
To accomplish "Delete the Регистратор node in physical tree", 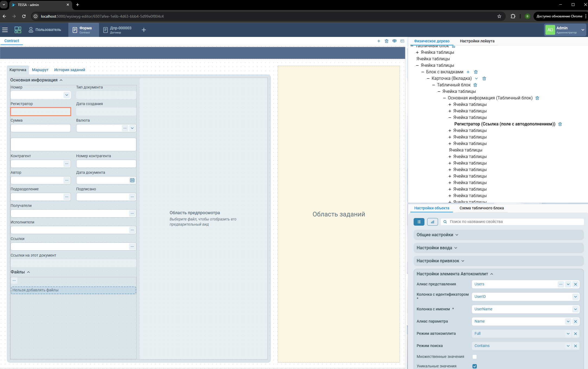I will tap(560, 124).
